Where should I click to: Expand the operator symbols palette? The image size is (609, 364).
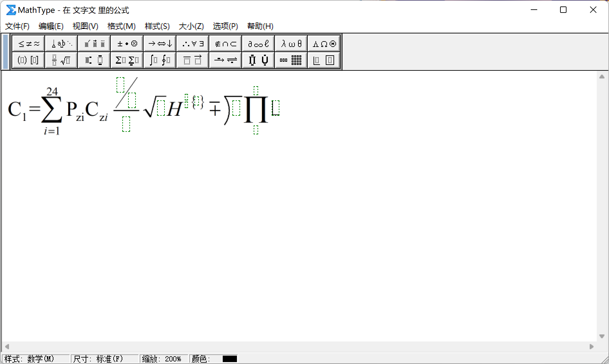(126, 43)
